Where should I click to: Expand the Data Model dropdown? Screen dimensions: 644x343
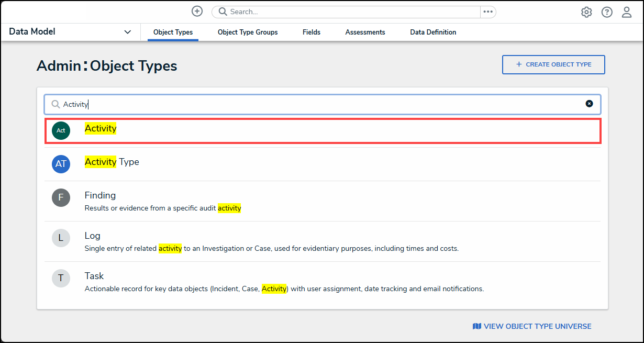click(x=127, y=32)
